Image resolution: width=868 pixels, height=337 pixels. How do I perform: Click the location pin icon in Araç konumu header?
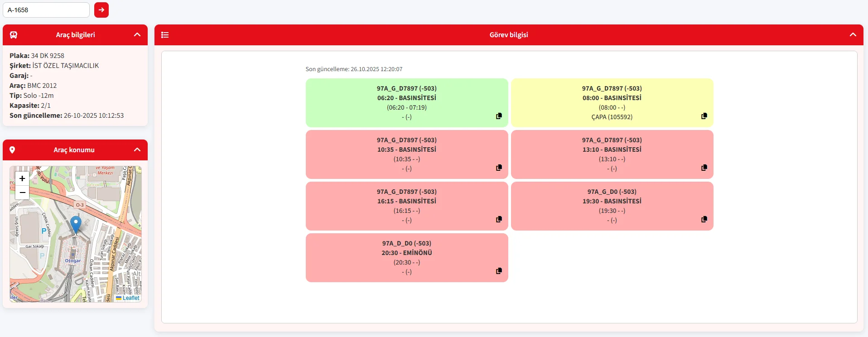[x=12, y=150]
